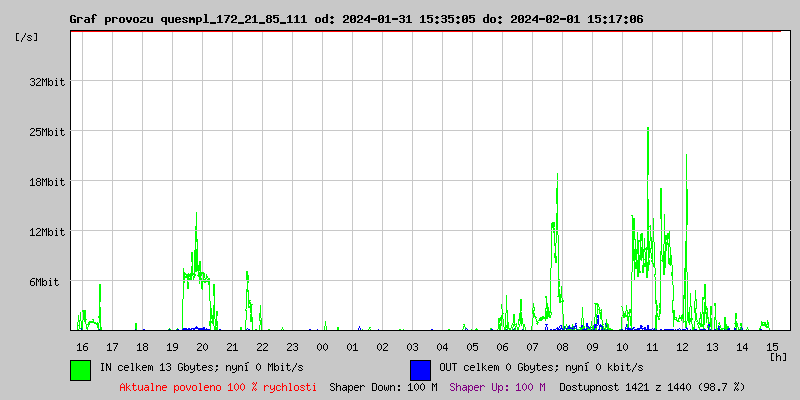Click the 18Mbit y-axis label
Viewport: 800px width, 400px height.
47,182
